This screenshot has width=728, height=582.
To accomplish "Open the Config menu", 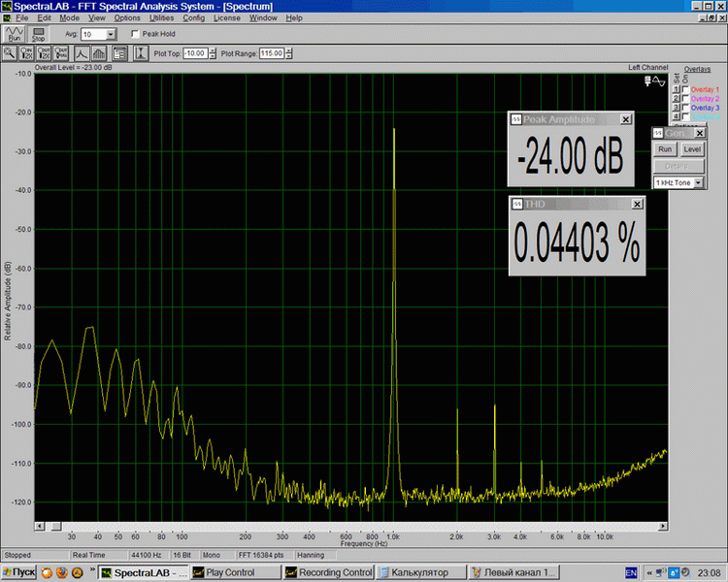I will pyautogui.click(x=194, y=17).
